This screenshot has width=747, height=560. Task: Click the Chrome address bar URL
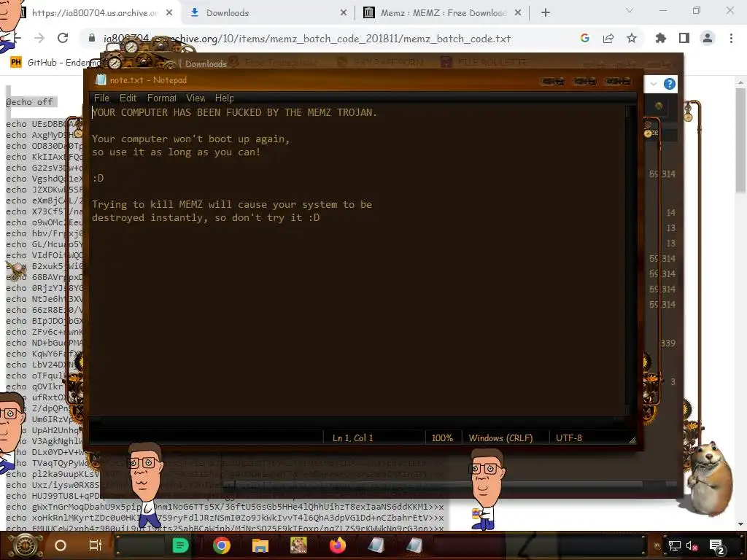click(x=307, y=39)
